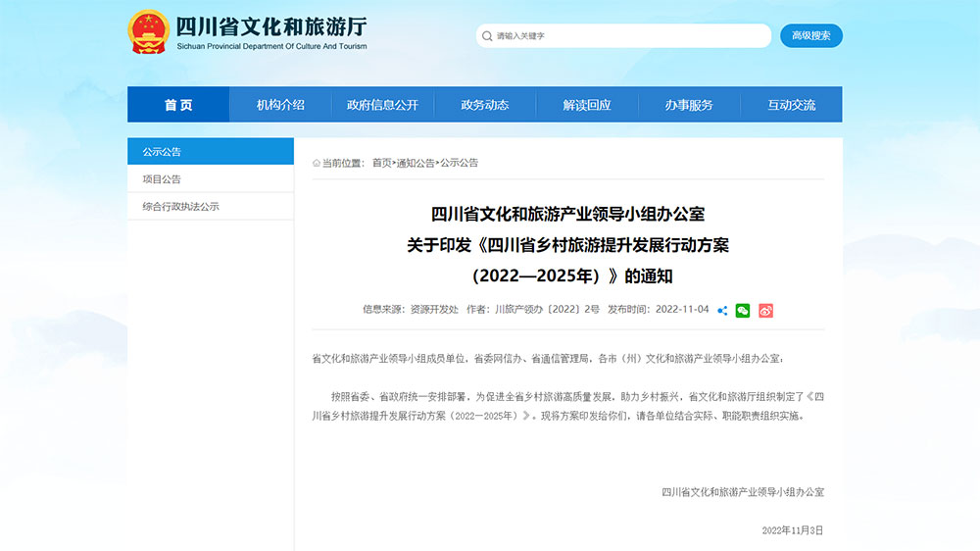Click the national emblem logo
The height and width of the screenshot is (551, 980).
(x=148, y=32)
